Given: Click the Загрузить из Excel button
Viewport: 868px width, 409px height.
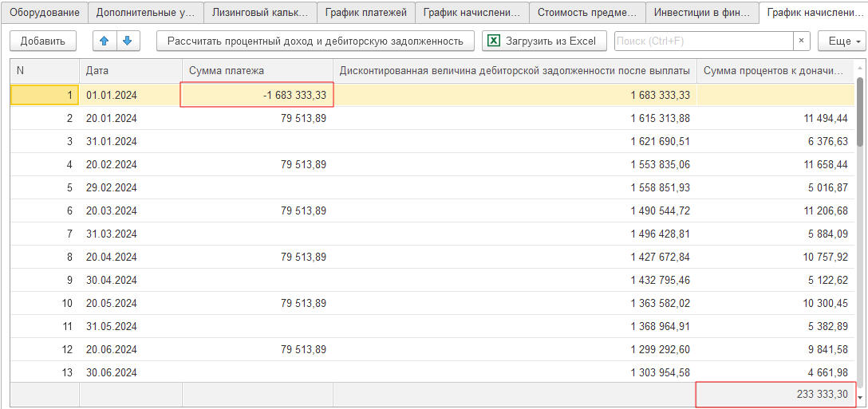Looking at the screenshot, I should [x=544, y=41].
